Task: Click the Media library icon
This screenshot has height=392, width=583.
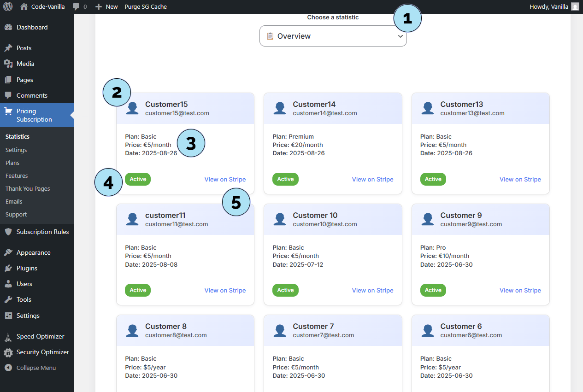Action: coord(8,64)
